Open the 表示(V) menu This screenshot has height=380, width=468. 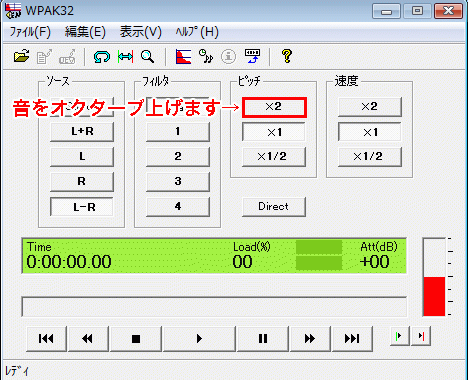pyautogui.click(x=141, y=32)
